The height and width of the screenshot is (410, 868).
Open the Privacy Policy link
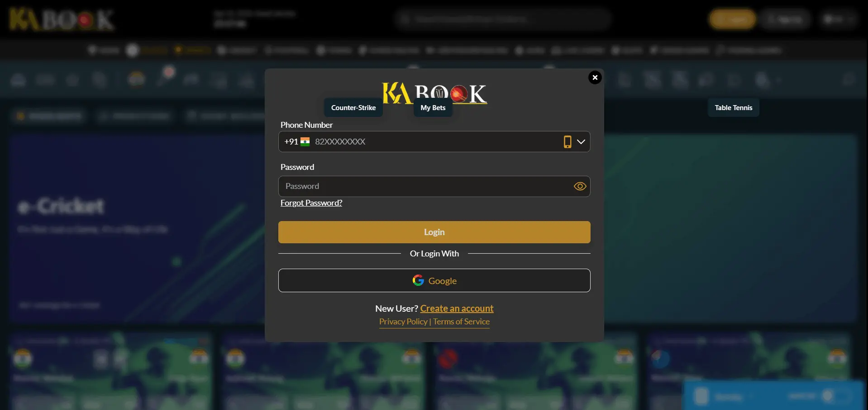[403, 322]
